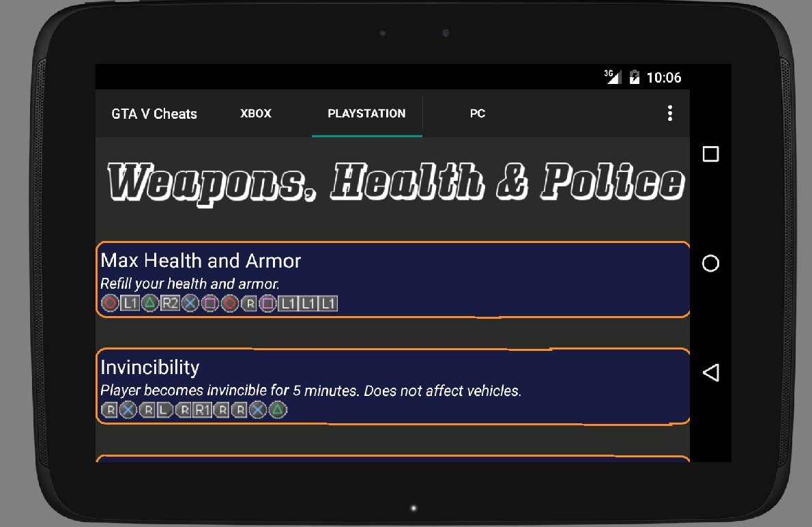Screen dimensions: 812x527
Task: Tap the D-pad R icon in Max Health code
Action: point(250,303)
